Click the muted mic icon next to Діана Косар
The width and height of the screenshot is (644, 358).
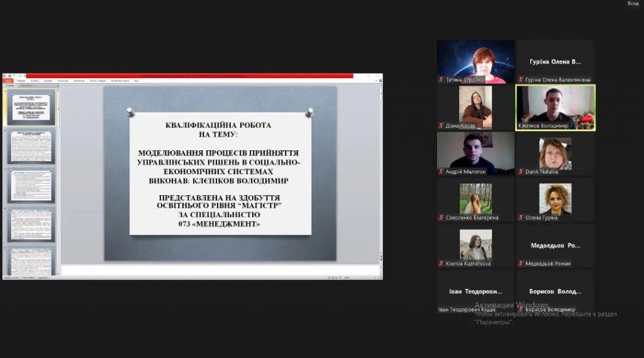[x=441, y=125]
